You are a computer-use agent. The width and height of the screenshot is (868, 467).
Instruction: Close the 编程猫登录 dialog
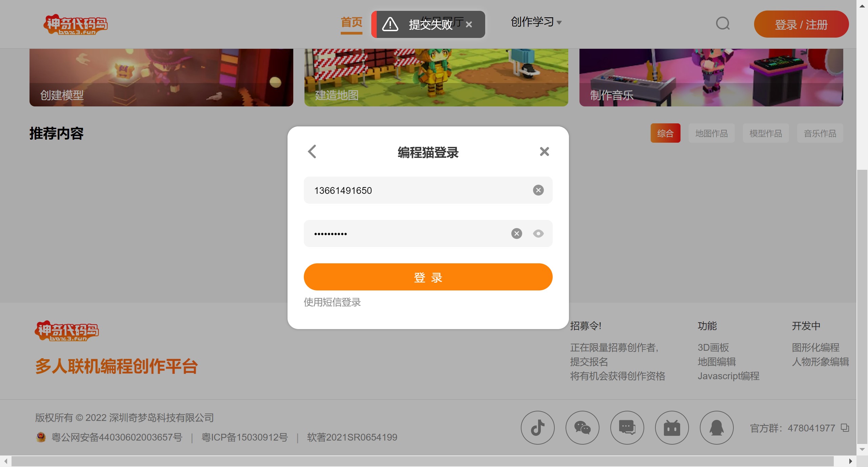coord(544,151)
